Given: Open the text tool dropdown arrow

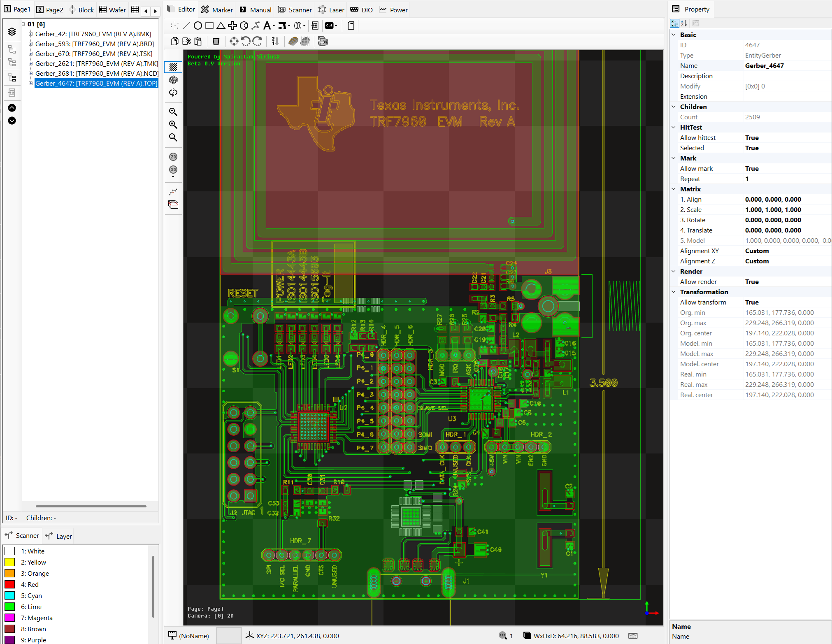Looking at the screenshot, I should click(274, 26).
